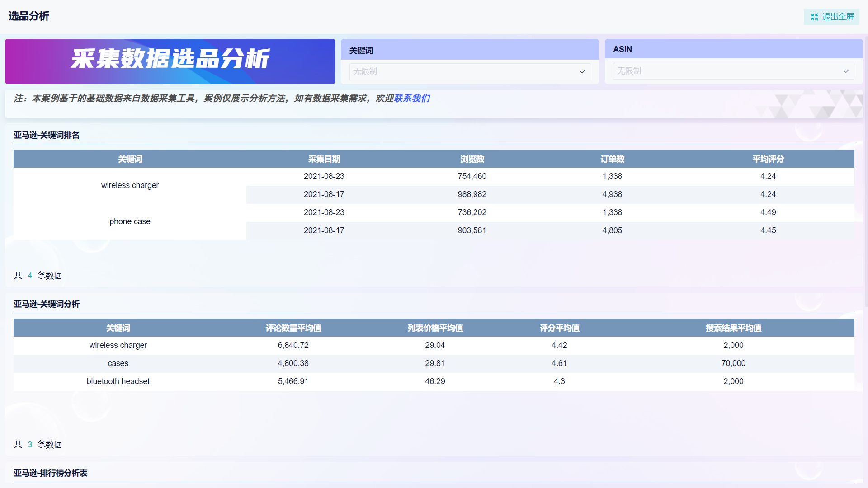868x488 pixels.
Task: Sort by 订单数 column header
Action: point(612,159)
